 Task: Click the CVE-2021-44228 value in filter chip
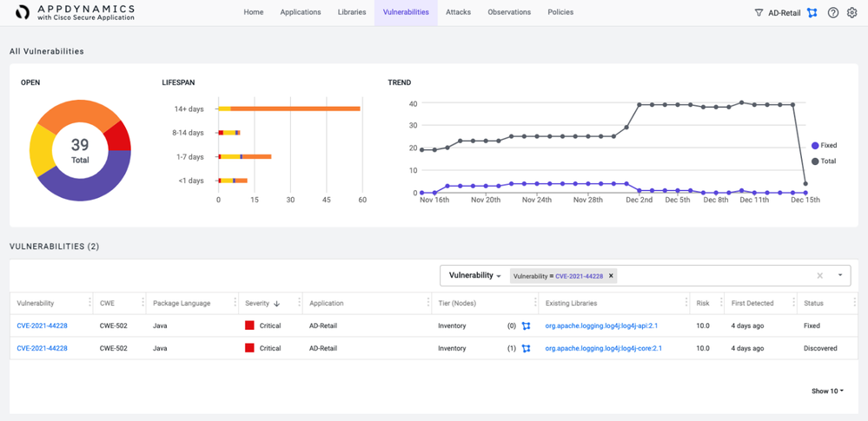coord(579,275)
